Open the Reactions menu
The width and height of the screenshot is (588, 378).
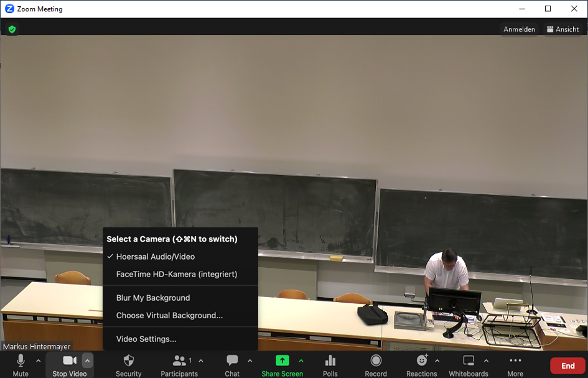[421, 365]
